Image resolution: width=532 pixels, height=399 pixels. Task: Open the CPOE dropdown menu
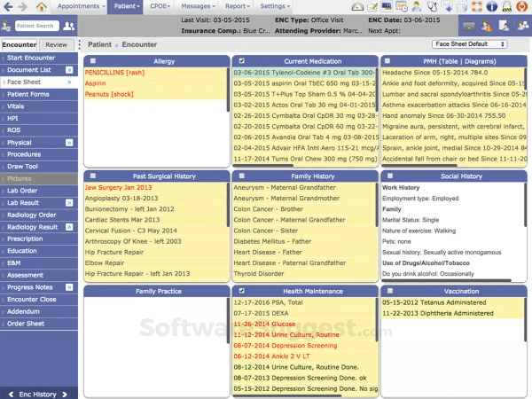(160, 6)
